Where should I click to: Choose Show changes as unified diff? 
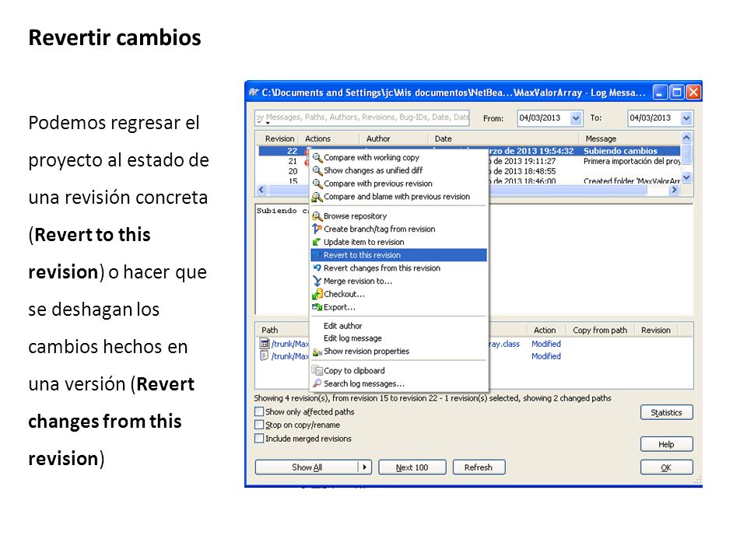pyautogui.click(x=398, y=170)
